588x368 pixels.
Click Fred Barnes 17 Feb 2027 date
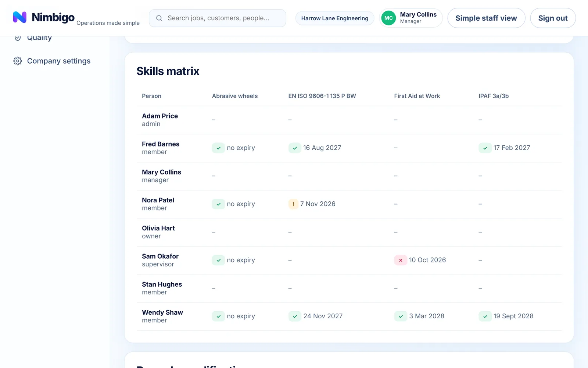coord(512,148)
